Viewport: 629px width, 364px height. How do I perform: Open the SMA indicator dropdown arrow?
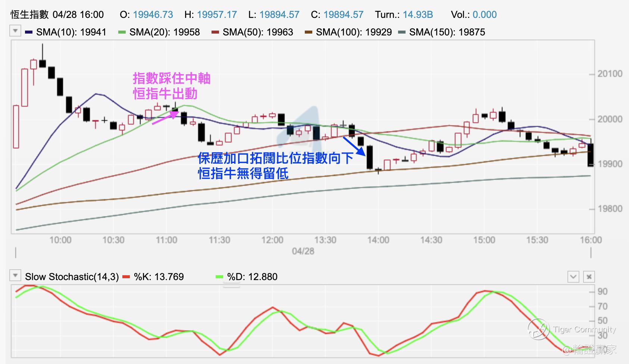pyautogui.click(x=15, y=31)
